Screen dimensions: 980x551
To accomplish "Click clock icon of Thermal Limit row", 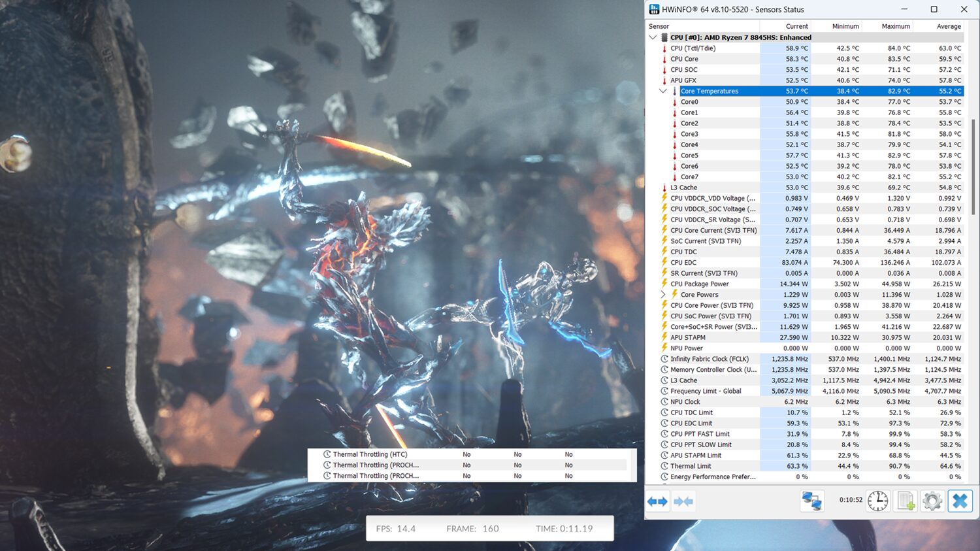I will tap(664, 466).
